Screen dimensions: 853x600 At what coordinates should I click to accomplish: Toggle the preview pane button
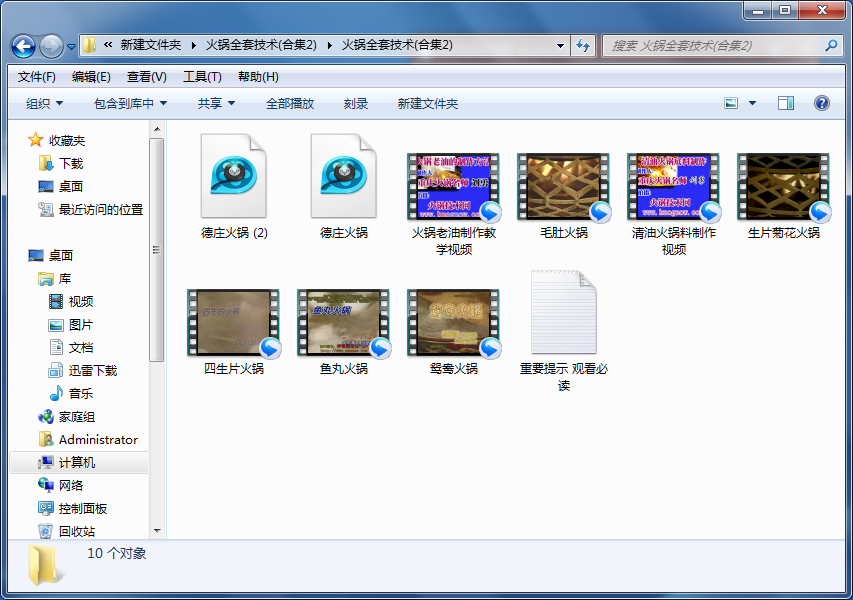pos(785,103)
